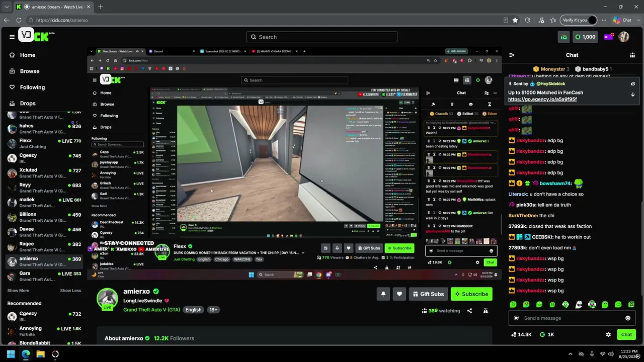Open the maliek channel in sidebar
The height and width of the screenshot is (362, 644).
tap(44, 202)
